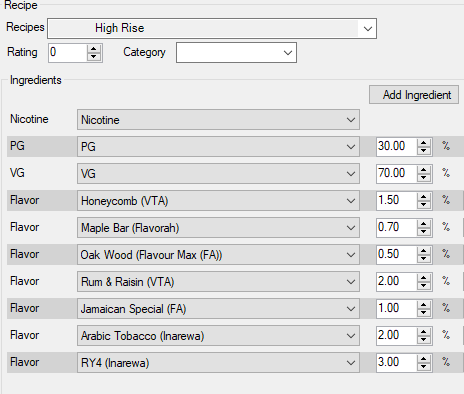Decrease the Honeycomb percentage with down arrow
Screen dimensions: 464x394
click(424, 205)
